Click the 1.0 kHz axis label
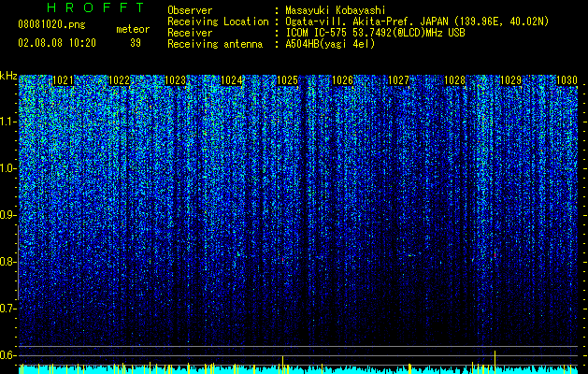Viewport: 588px width, 374px height. click(x=8, y=168)
